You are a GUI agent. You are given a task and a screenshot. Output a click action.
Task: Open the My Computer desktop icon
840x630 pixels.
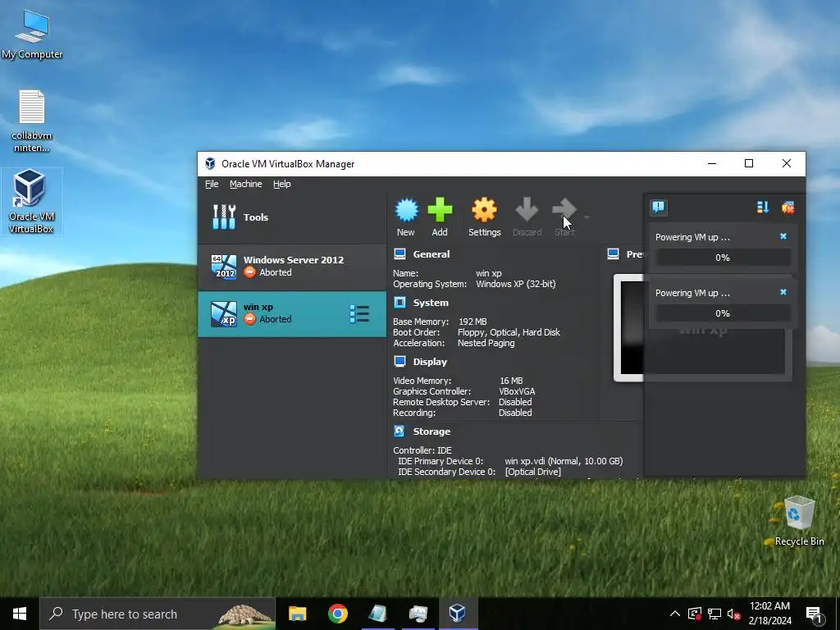click(32, 34)
